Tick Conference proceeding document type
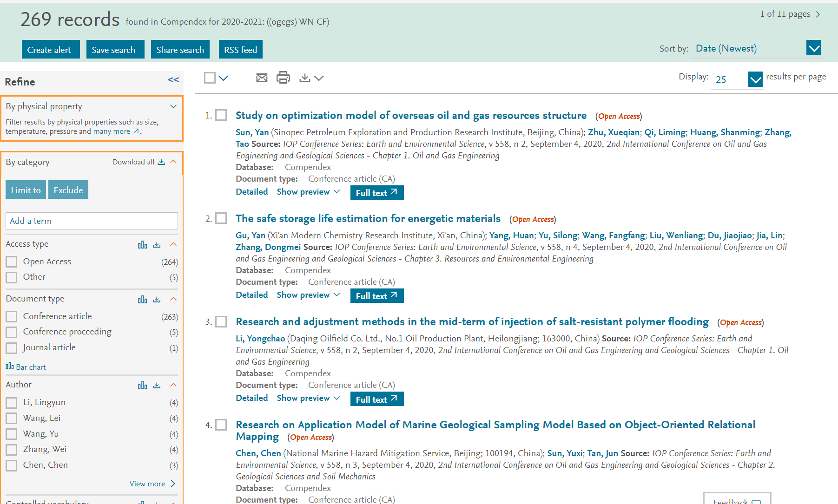This screenshot has width=838, height=504. [x=12, y=332]
